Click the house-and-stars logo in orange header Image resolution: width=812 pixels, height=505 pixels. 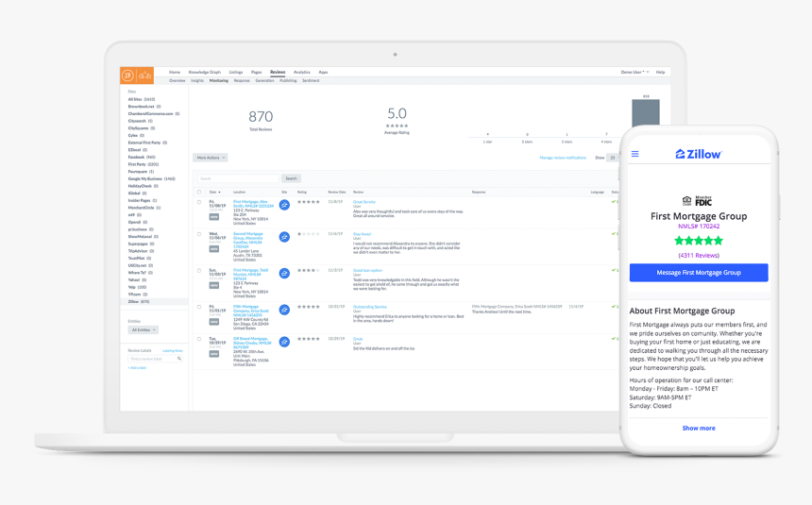tap(145, 76)
